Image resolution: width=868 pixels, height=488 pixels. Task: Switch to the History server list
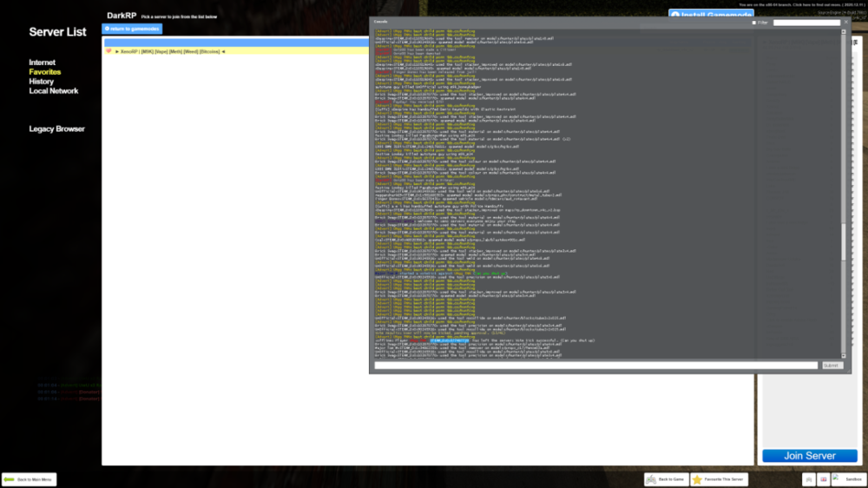coord(41,82)
